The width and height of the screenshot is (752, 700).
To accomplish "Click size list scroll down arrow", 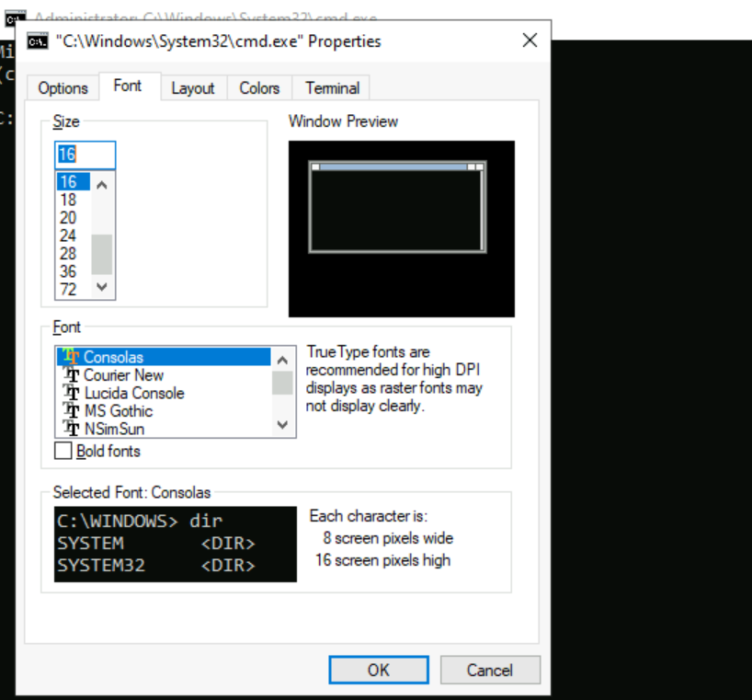I will click(102, 287).
